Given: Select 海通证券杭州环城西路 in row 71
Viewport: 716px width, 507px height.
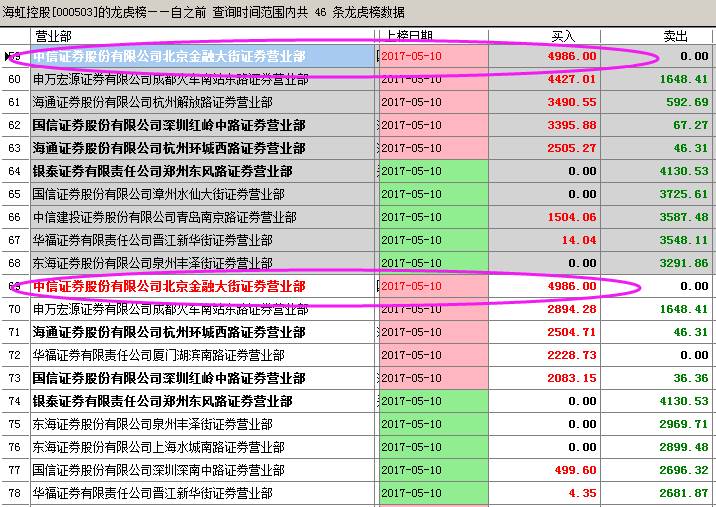Looking at the screenshot, I should (x=168, y=332).
